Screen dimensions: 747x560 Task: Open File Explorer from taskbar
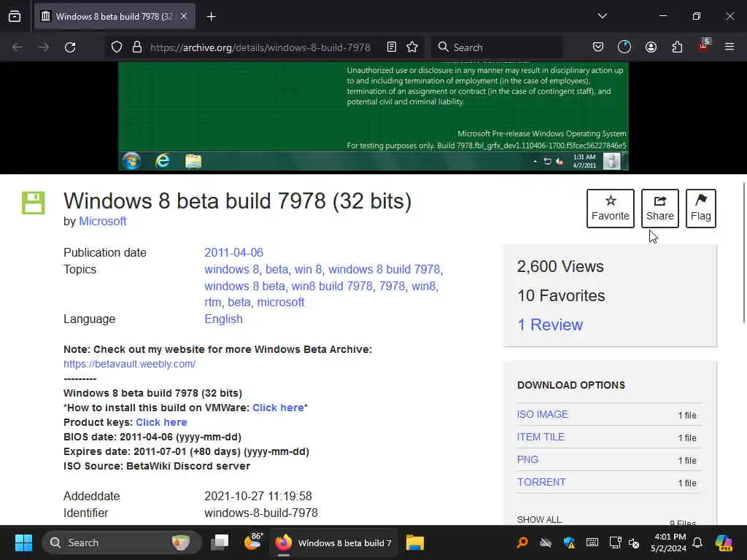(415, 542)
